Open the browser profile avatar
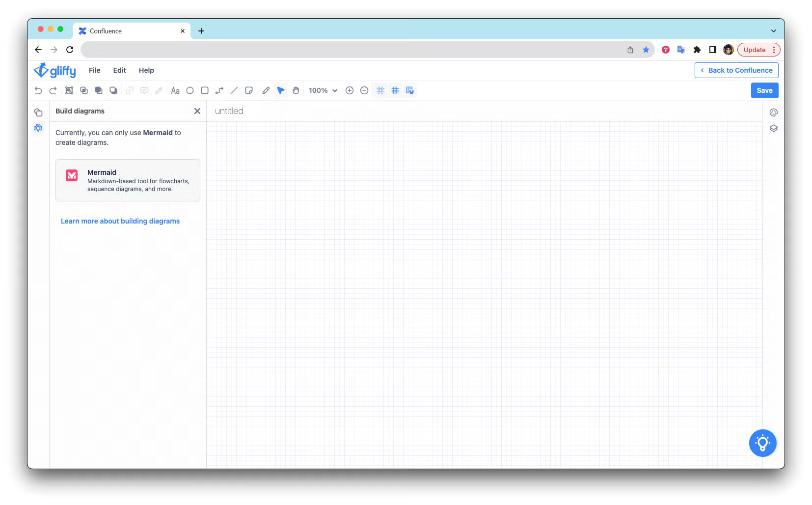 [x=729, y=50]
